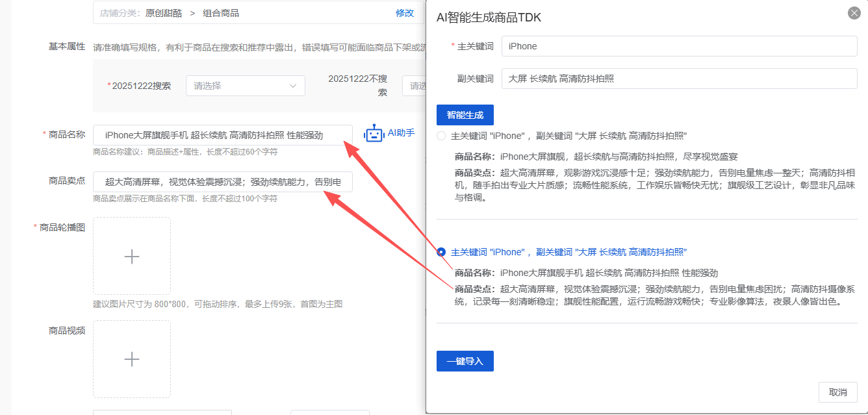Focus the 主关键词 input field
The image size is (868, 415).
point(680,46)
